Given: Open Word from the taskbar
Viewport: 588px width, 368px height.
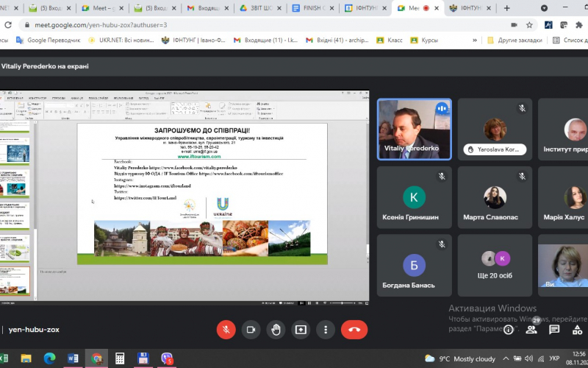Looking at the screenshot, I should coord(73,358).
